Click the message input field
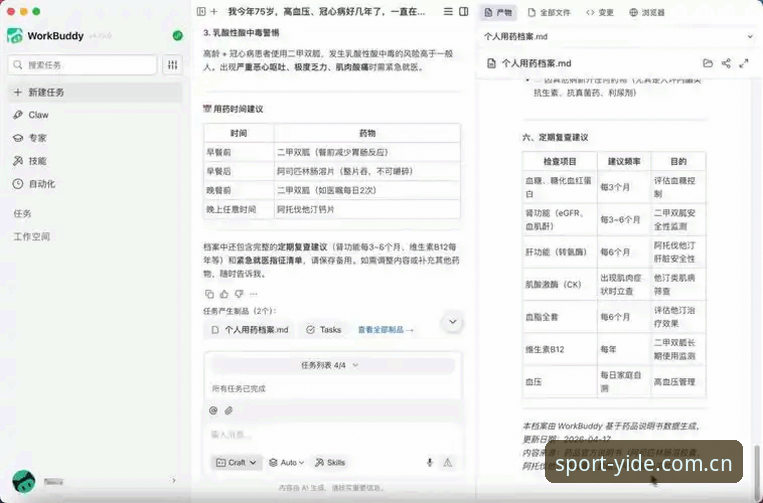 coord(332,434)
